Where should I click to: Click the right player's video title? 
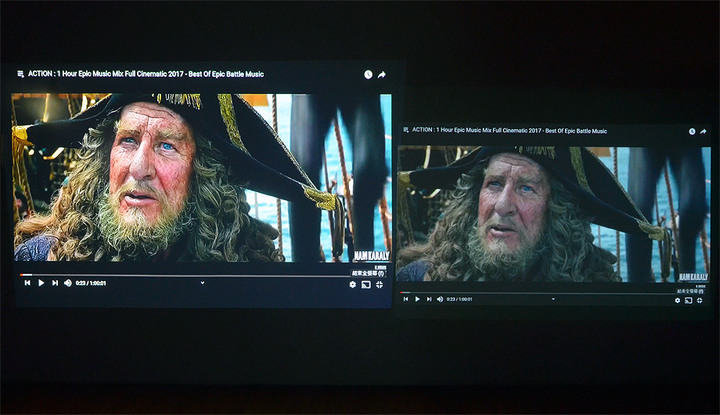[510, 130]
